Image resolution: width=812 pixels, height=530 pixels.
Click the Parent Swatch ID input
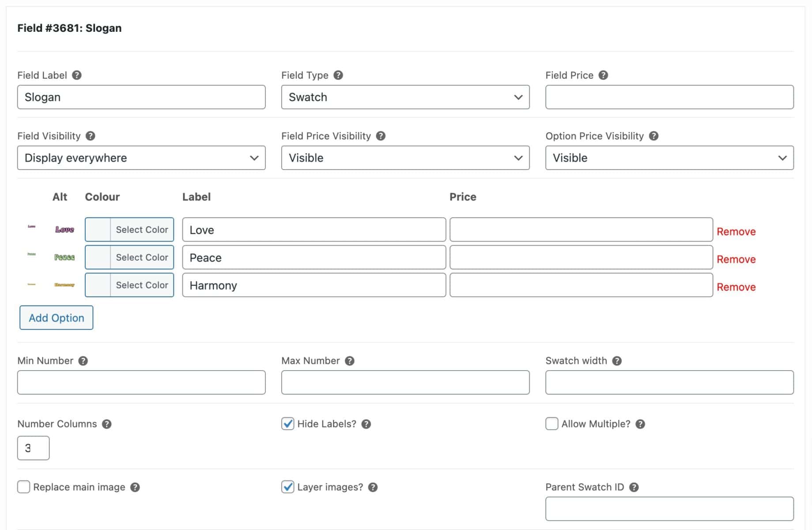(669, 509)
